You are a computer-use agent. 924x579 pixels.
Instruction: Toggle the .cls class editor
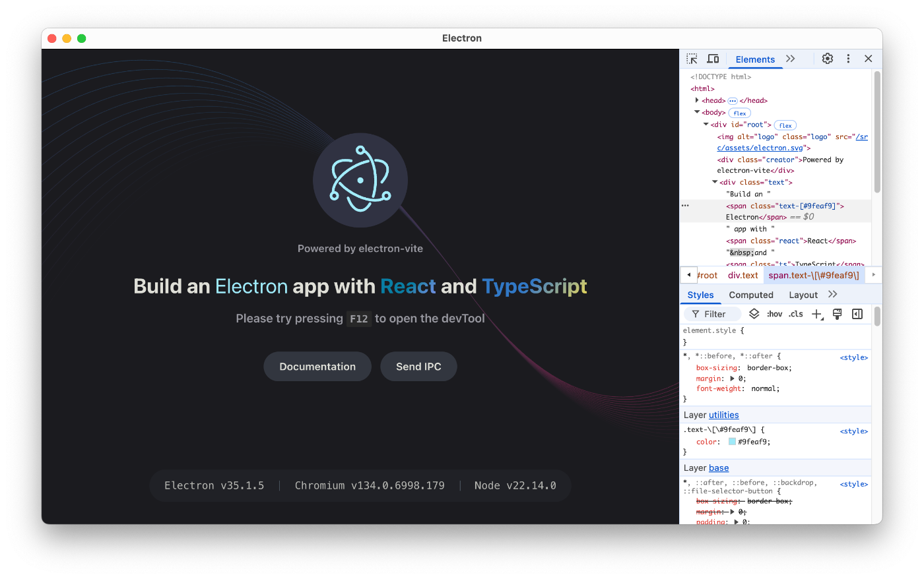796,314
